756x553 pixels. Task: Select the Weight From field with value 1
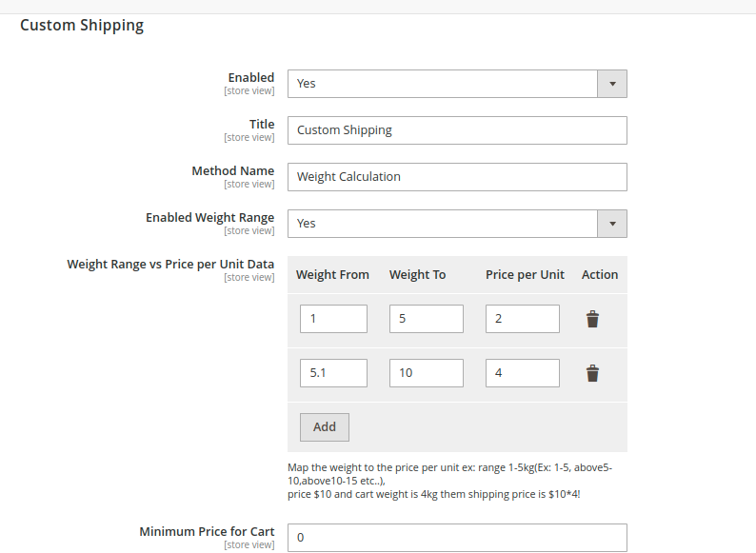tap(333, 319)
